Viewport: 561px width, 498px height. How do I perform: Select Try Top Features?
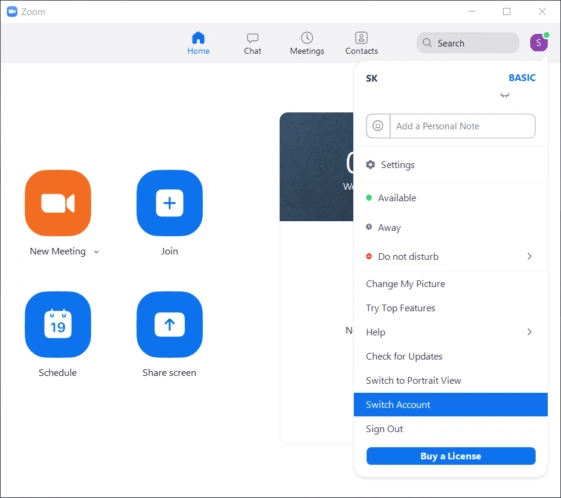coord(450,308)
